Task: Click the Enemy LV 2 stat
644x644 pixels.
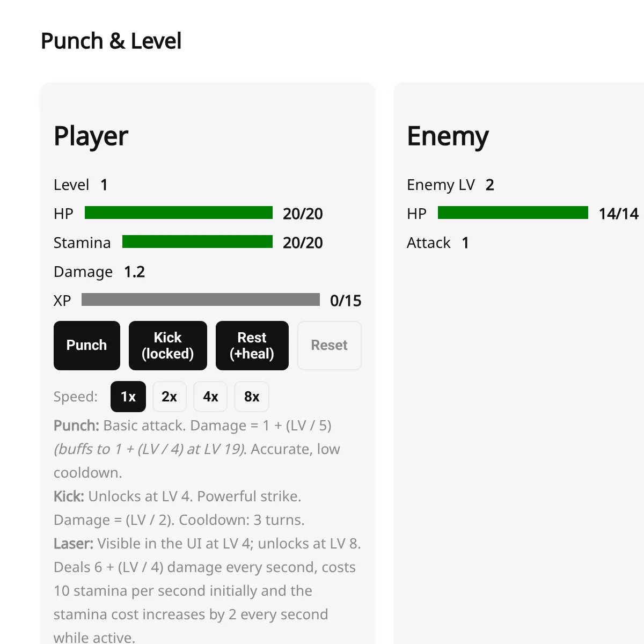Action: (451, 185)
